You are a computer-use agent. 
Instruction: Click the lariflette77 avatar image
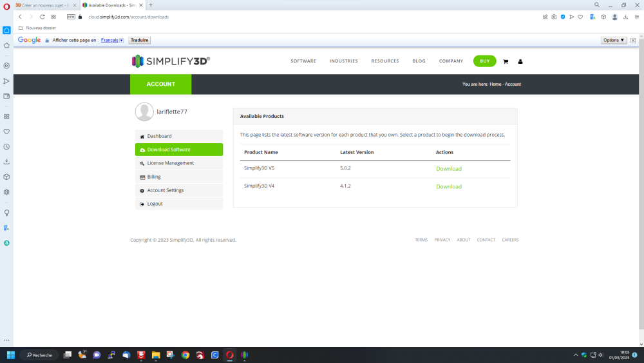[x=144, y=112]
